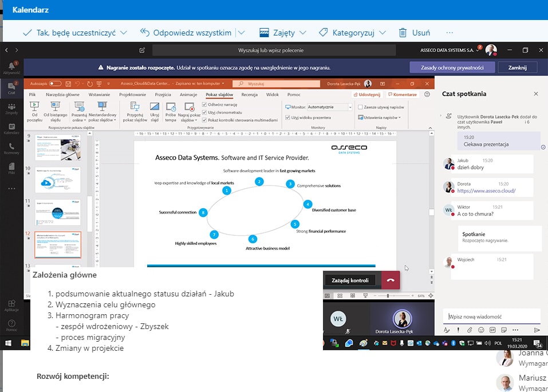
Task: Open chat Format text options
Action: pyautogui.click(x=447, y=330)
